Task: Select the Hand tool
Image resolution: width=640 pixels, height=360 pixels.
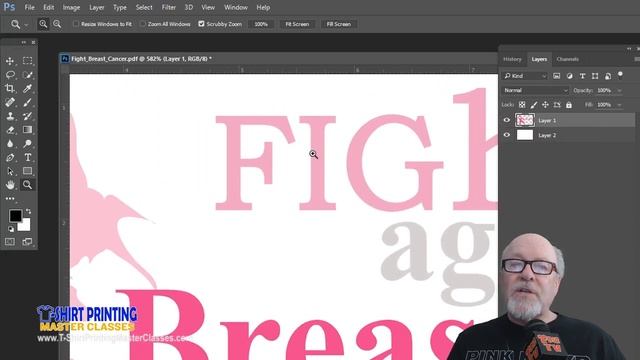Action: (10, 185)
